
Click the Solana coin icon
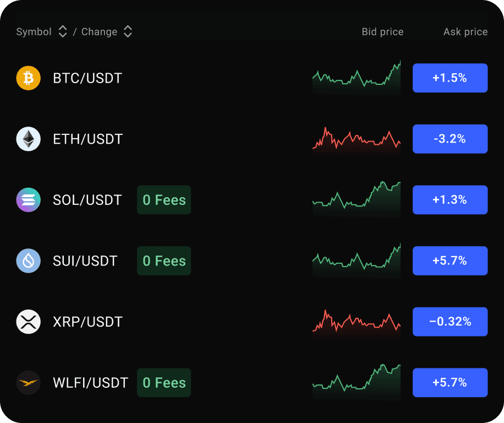[x=29, y=200]
